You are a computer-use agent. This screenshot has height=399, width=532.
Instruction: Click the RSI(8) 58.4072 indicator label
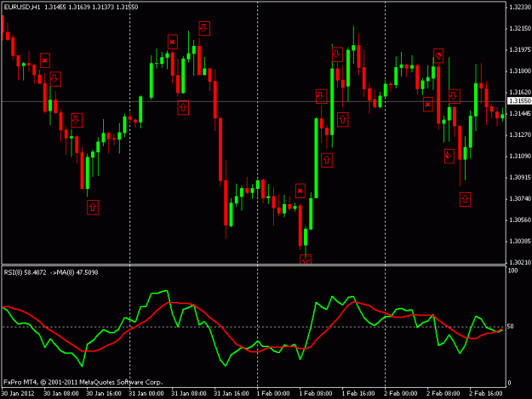[25, 272]
